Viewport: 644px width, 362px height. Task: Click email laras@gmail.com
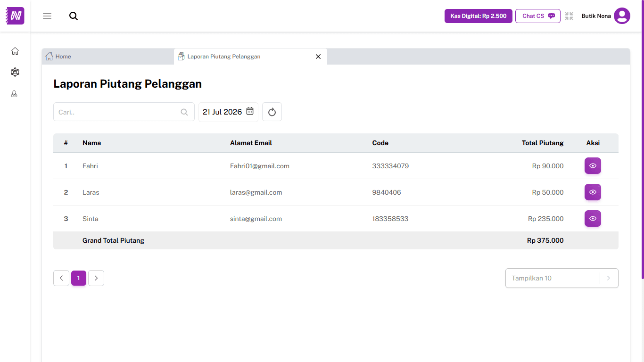pos(256,192)
